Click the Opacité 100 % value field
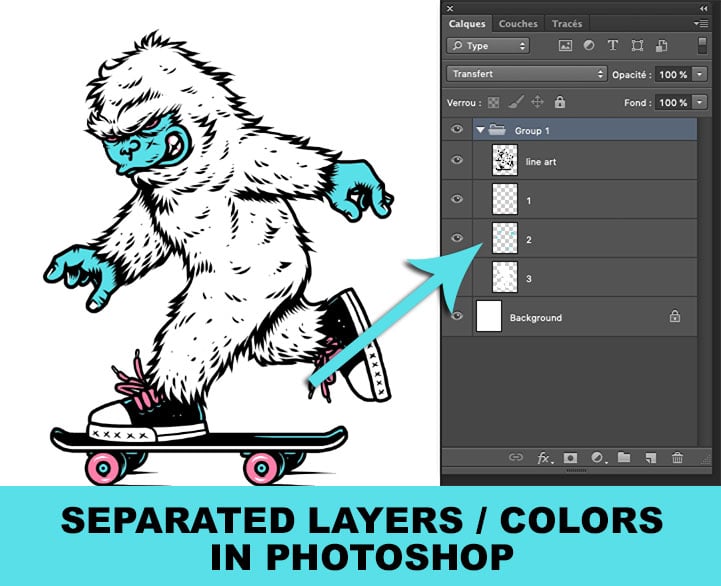Viewport: 721px width, 586px height. click(x=673, y=75)
